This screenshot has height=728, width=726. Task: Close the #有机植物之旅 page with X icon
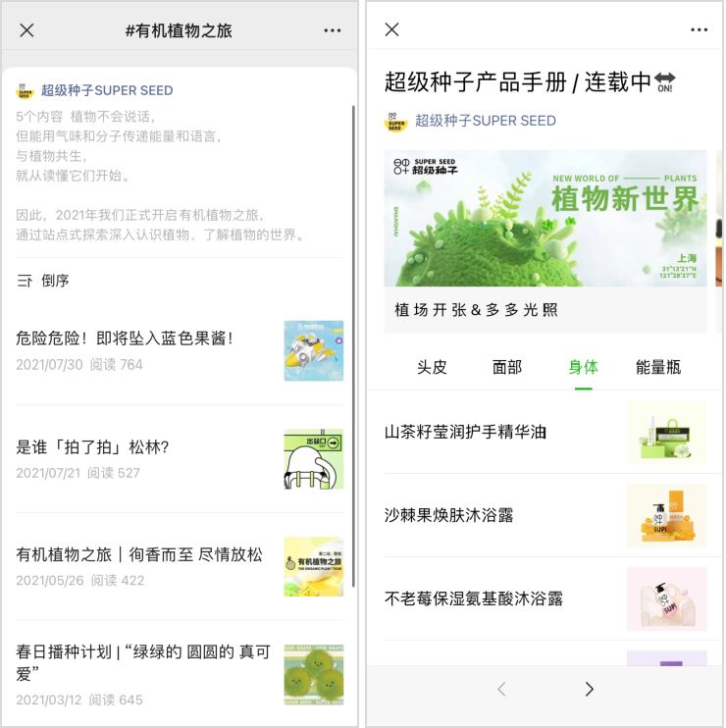pyautogui.click(x=26, y=30)
